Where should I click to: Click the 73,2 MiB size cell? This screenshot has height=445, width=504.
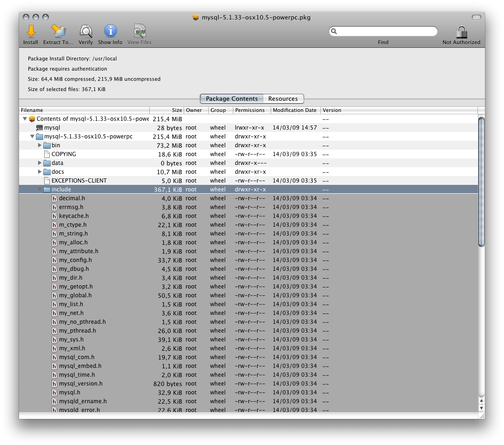[169, 145]
